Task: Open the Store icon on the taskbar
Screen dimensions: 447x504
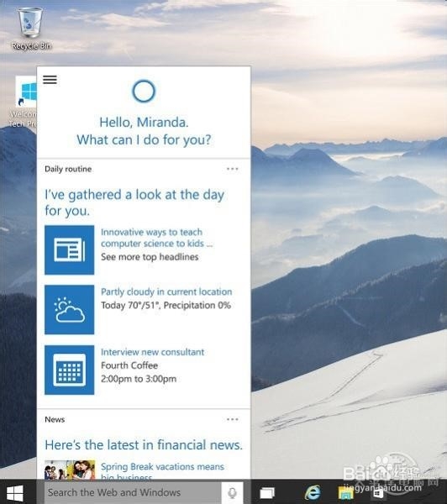Action: (378, 493)
